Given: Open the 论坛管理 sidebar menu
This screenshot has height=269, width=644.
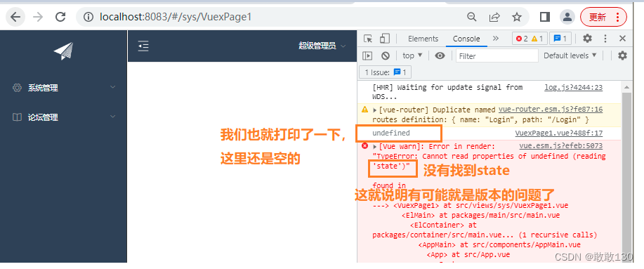Looking at the screenshot, I should (64, 117).
